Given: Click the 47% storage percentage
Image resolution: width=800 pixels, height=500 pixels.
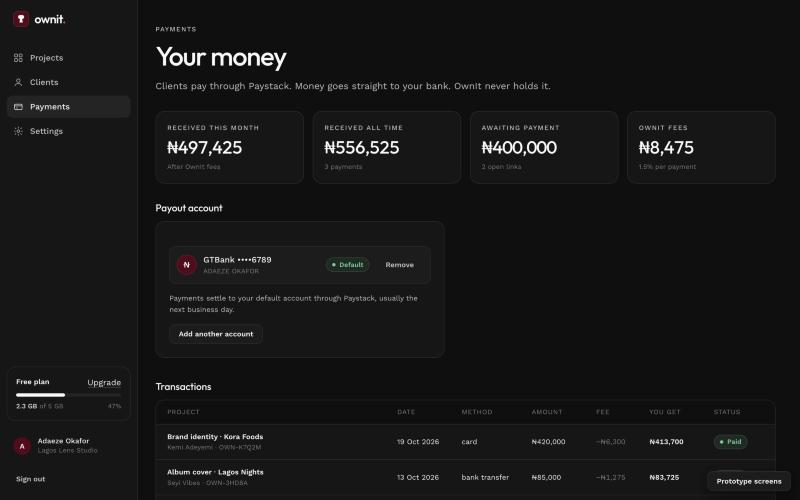Looking at the screenshot, I should (x=114, y=406).
